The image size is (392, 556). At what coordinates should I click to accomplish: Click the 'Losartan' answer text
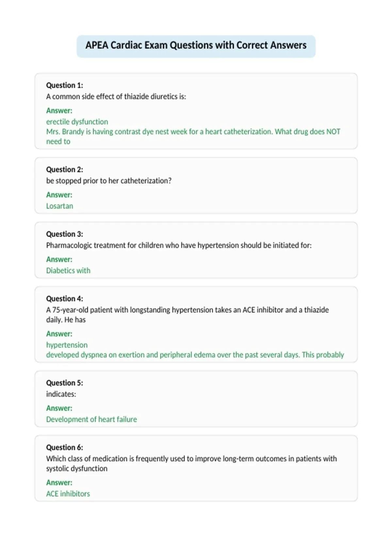(59, 206)
